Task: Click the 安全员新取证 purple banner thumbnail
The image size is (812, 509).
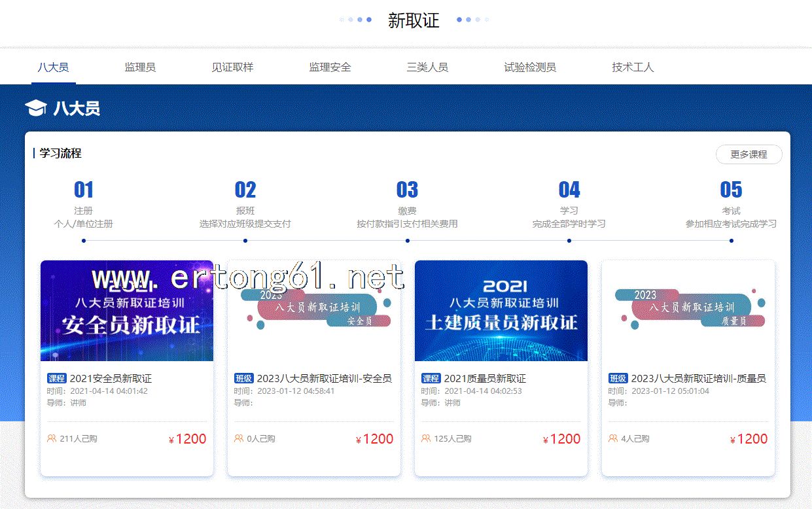Action: click(127, 311)
